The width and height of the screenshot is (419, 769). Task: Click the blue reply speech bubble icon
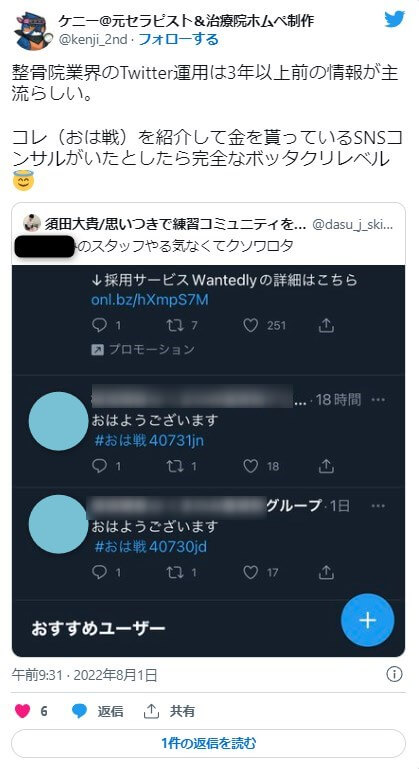(x=79, y=711)
